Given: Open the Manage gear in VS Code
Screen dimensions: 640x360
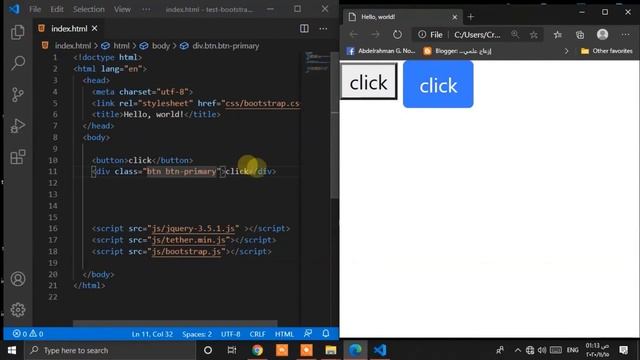Looking at the screenshot, I should coord(18,310).
